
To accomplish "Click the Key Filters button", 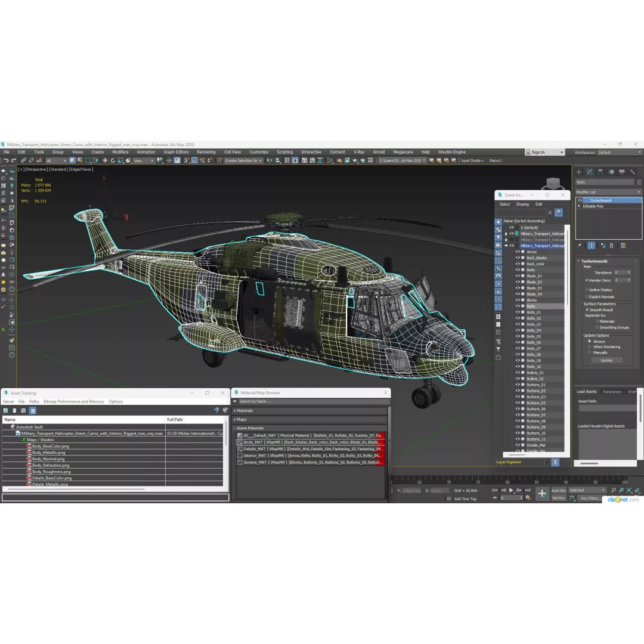I will pyautogui.click(x=590, y=498).
